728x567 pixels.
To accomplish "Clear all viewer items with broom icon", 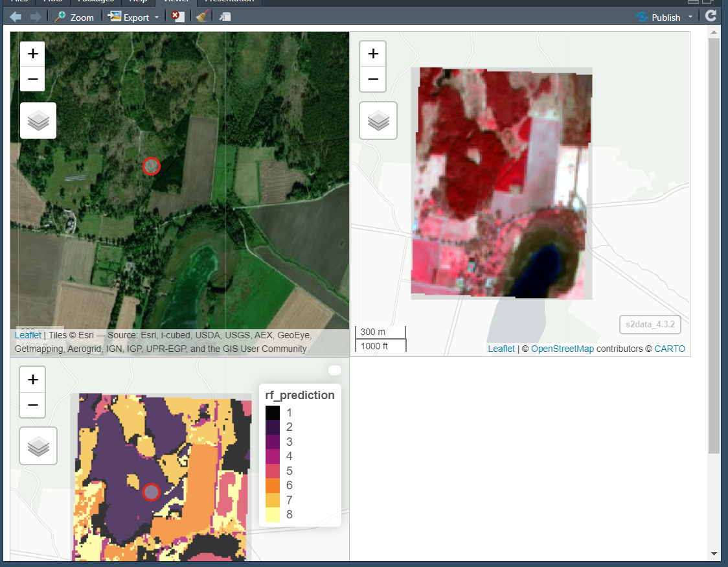I will point(202,17).
